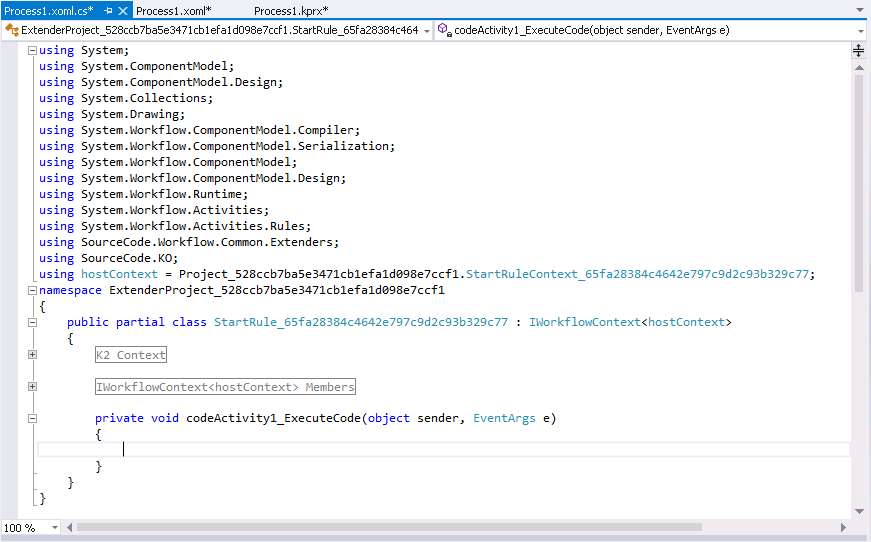Click 'using SourceCode.KO;' line

(x=108, y=258)
